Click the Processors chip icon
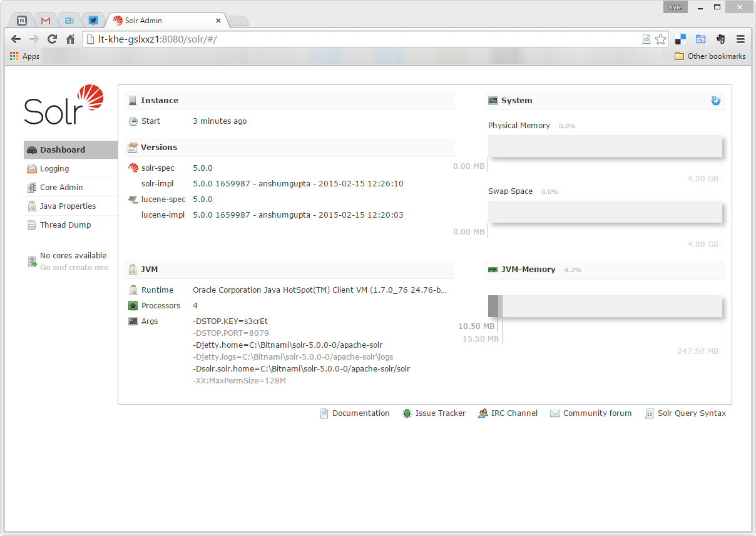This screenshot has height=536, width=756. pyautogui.click(x=133, y=306)
